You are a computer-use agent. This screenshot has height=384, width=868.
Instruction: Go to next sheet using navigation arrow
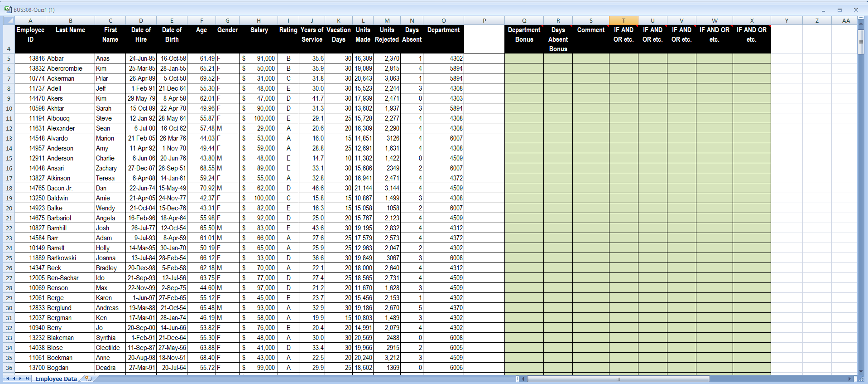[x=20, y=379]
